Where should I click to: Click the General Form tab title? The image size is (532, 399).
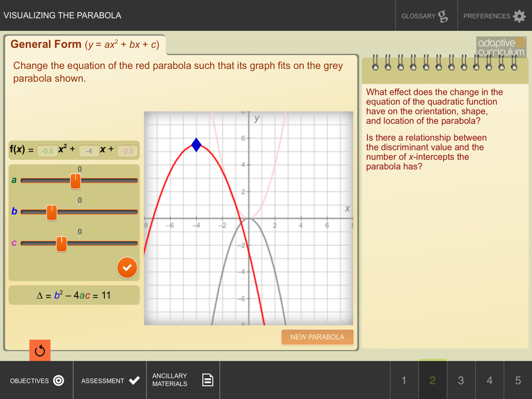pyautogui.click(x=85, y=45)
